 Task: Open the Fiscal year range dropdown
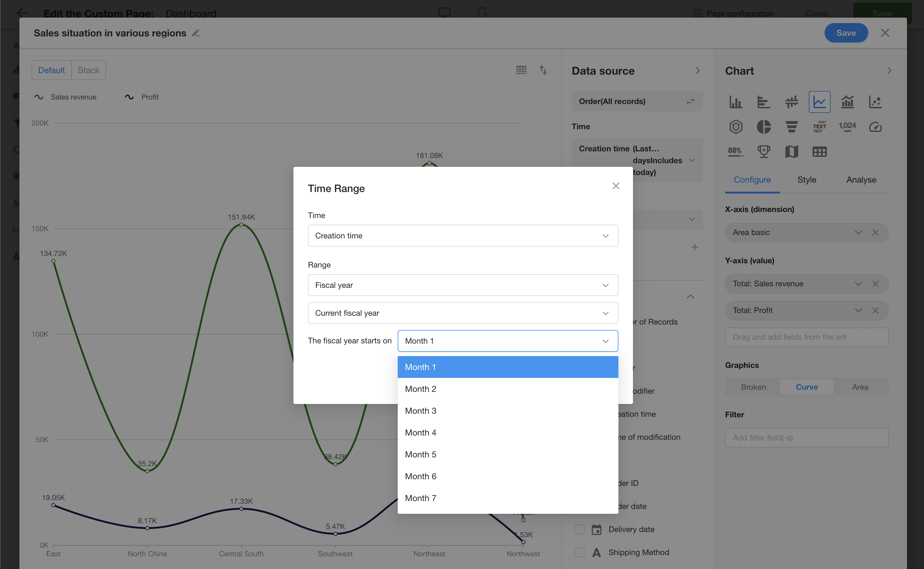[x=463, y=285]
